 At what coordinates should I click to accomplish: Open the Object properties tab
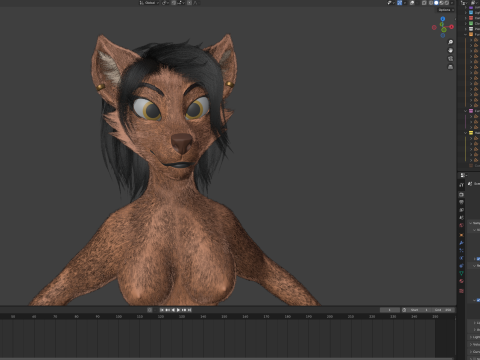tap(461, 235)
